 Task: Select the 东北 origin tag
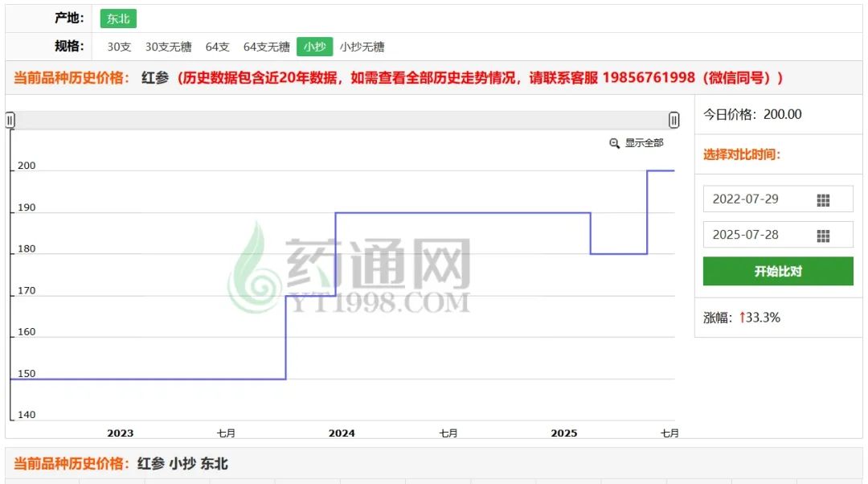click(x=119, y=18)
